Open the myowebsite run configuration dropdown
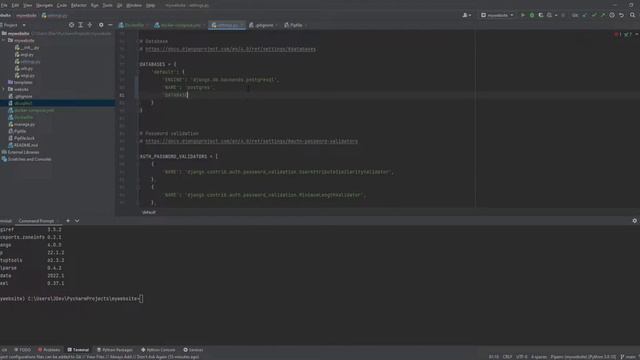The image size is (640, 360). (x=497, y=15)
